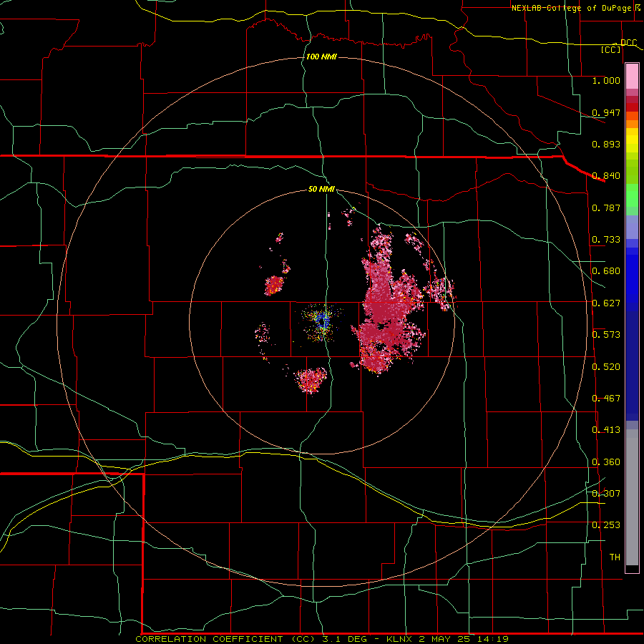Screen dimensions: 644x644
Task: Click the 0.733 value on color scale
Action: click(x=606, y=240)
